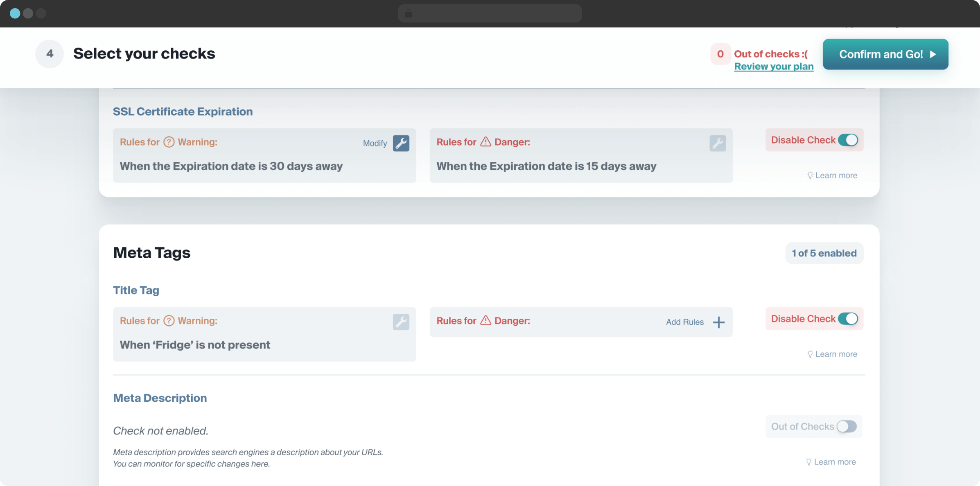This screenshot has width=980, height=486.
Task: Open the Review your plan link
Action: (774, 66)
